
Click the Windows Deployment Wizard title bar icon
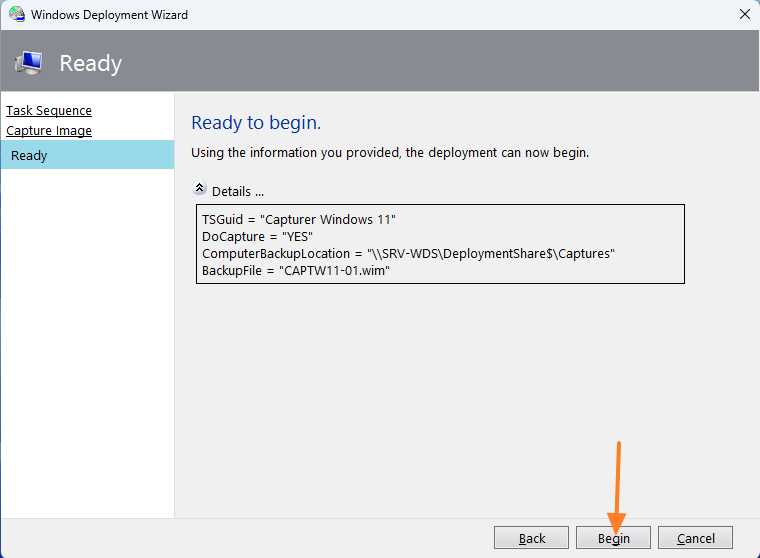[16, 15]
